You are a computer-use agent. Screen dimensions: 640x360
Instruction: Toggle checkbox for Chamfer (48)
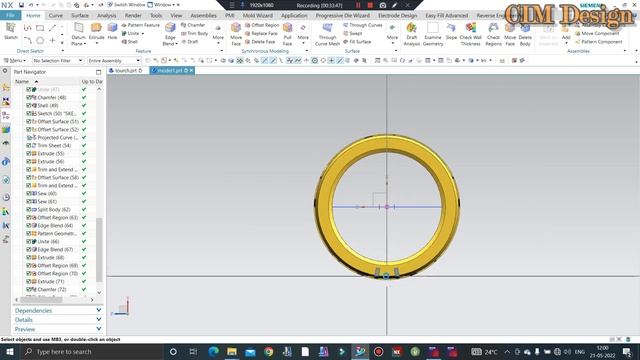[x=29, y=98]
